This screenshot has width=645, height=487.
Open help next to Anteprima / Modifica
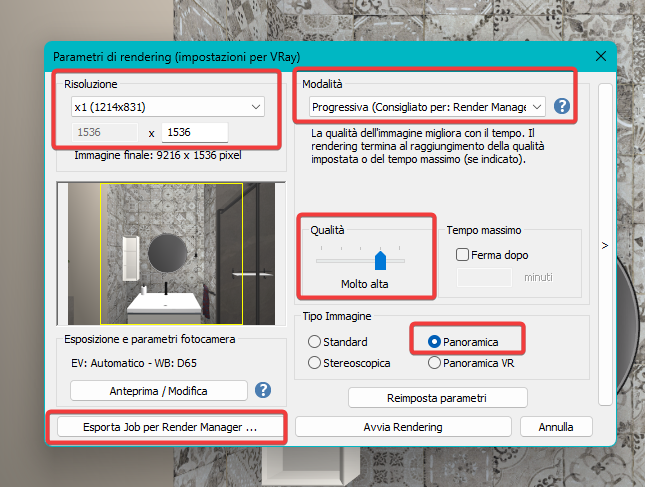(x=263, y=390)
